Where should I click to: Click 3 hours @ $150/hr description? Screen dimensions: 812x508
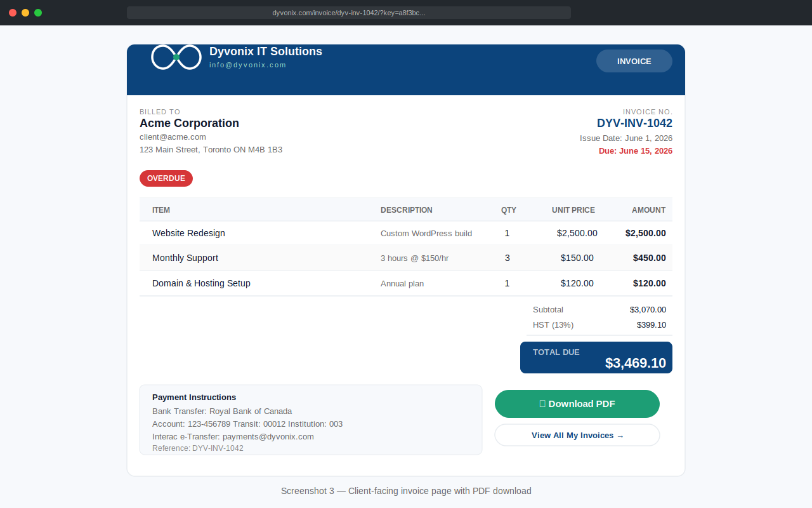click(x=414, y=258)
